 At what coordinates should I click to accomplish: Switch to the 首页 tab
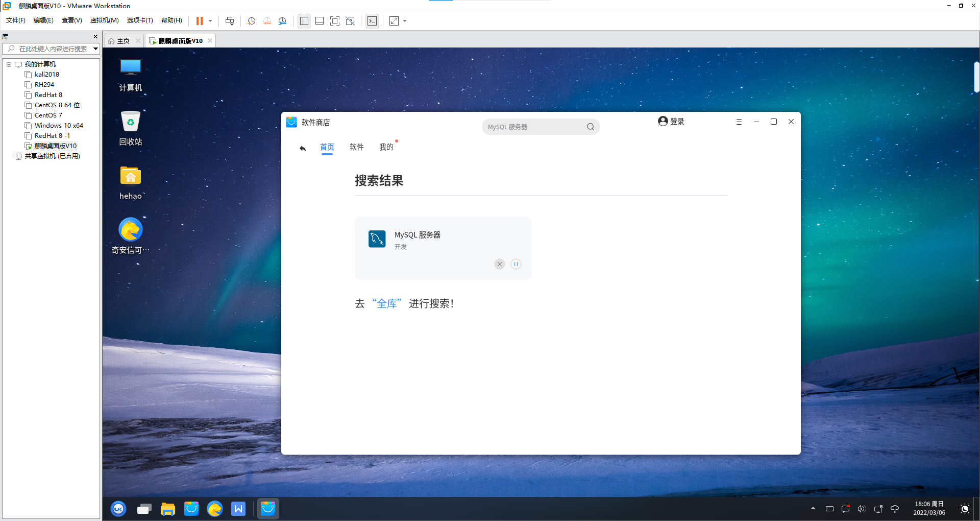click(327, 148)
